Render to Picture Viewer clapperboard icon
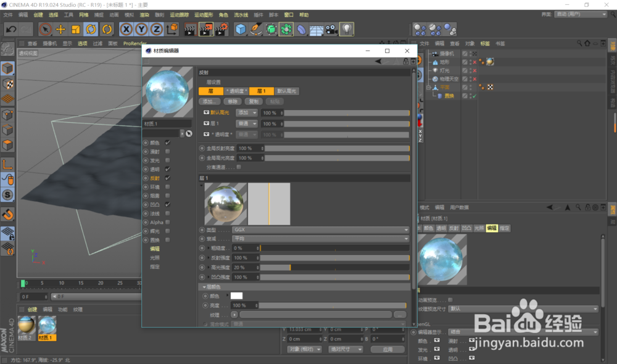This screenshot has width=617, height=364. pyautogui.click(x=206, y=30)
